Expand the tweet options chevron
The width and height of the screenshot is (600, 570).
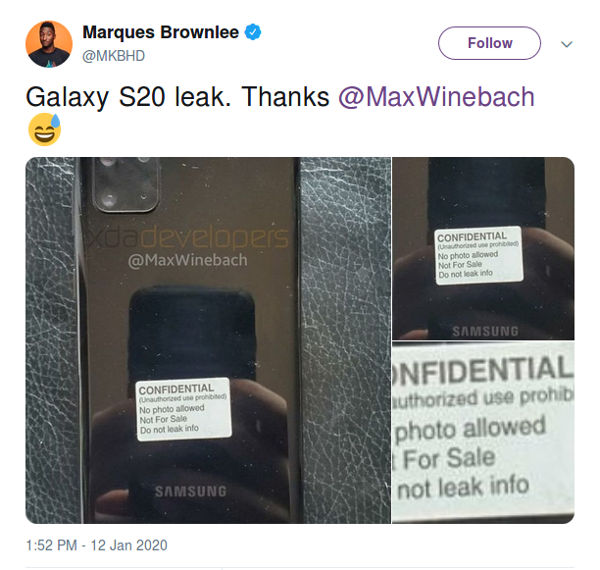click(x=566, y=44)
